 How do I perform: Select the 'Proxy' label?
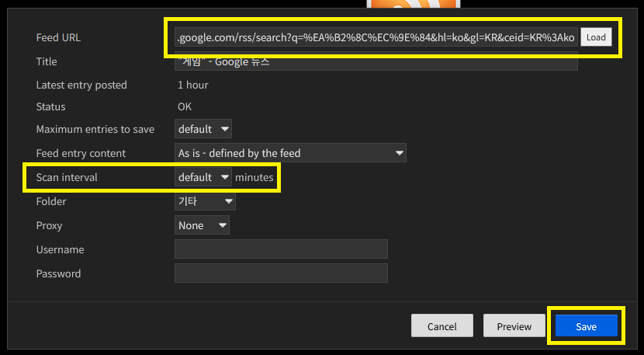pos(50,225)
